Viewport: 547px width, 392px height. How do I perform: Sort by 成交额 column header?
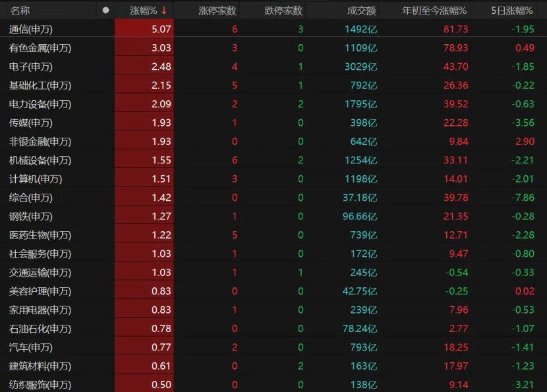(x=361, y=11)
